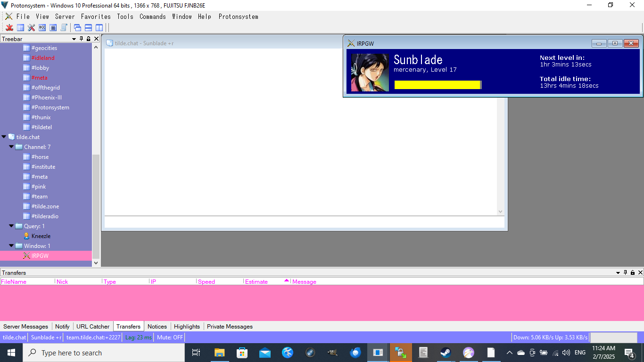
Task: Toggle the Transfers panel lock icon
Action: click(x=633, y=272)
